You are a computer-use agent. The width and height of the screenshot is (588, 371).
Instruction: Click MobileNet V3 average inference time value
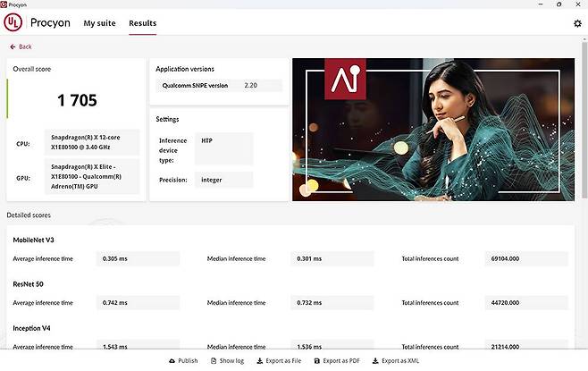138,258
